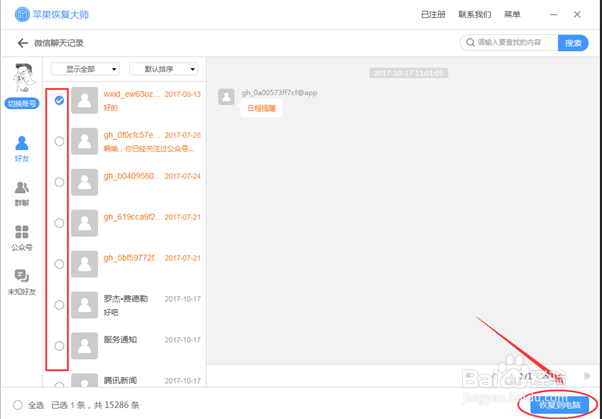The width and height of the screenshot is (602, 419).
Task: Click avatar of wxid_ew63oz contact
Action: click(x=84, y=100)
